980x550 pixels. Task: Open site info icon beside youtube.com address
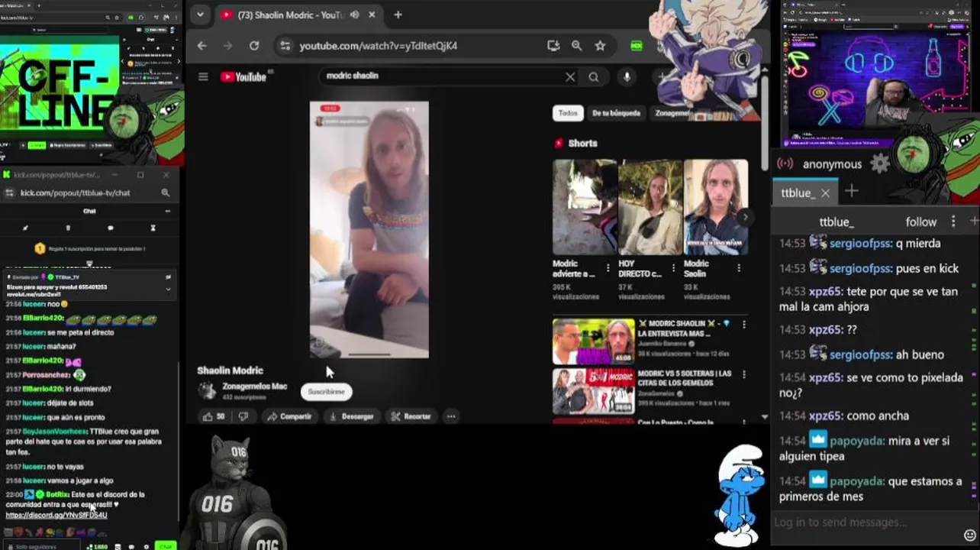pyautogui.click(x=285, y=46)
